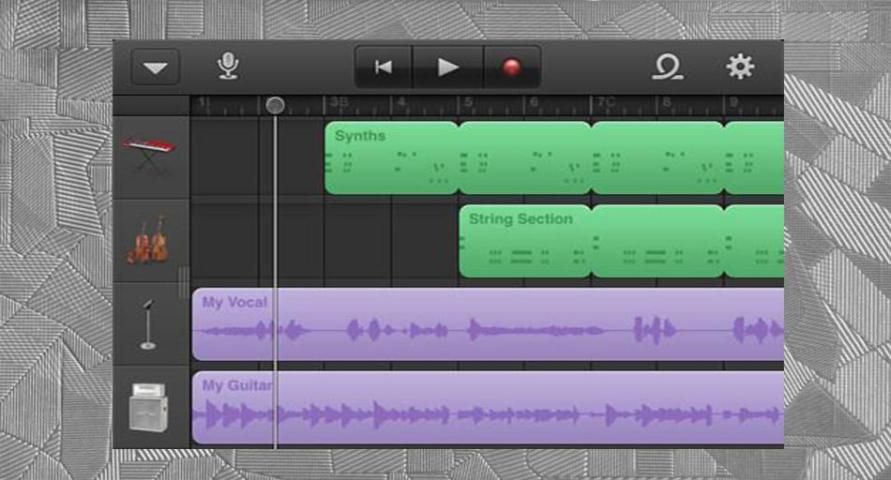Click bar 8 on the timeline ruler
The height and width of the screenshot is (480, 891).
pyautogui.click(x=663, y=104)
